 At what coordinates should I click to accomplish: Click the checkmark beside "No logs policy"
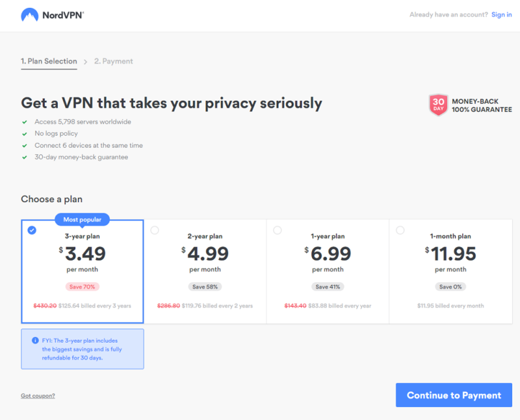point(25,133)
